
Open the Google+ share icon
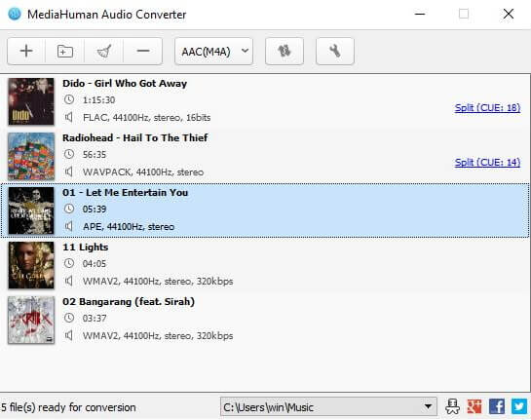(474, 406)
